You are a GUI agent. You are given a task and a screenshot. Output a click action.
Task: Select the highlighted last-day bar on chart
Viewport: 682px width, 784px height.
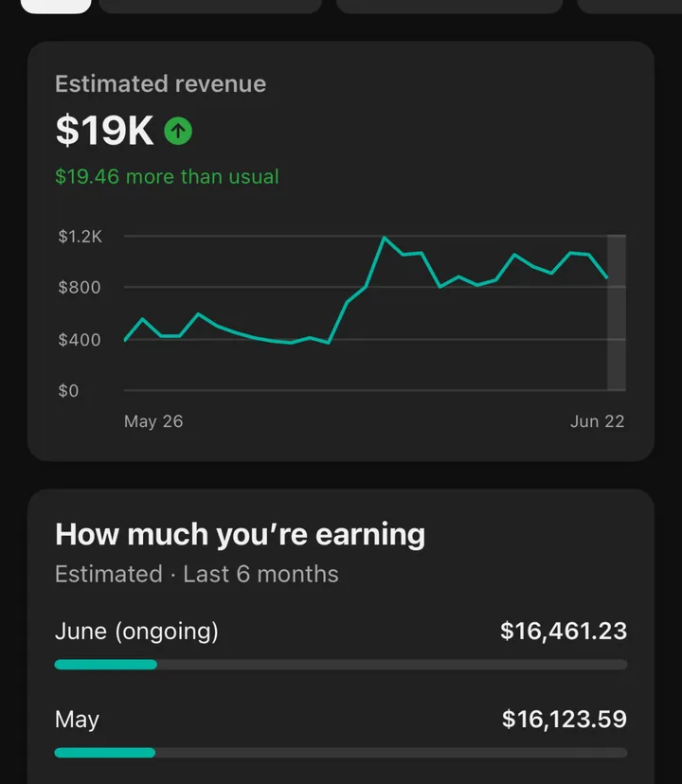[x=617, y=312]
